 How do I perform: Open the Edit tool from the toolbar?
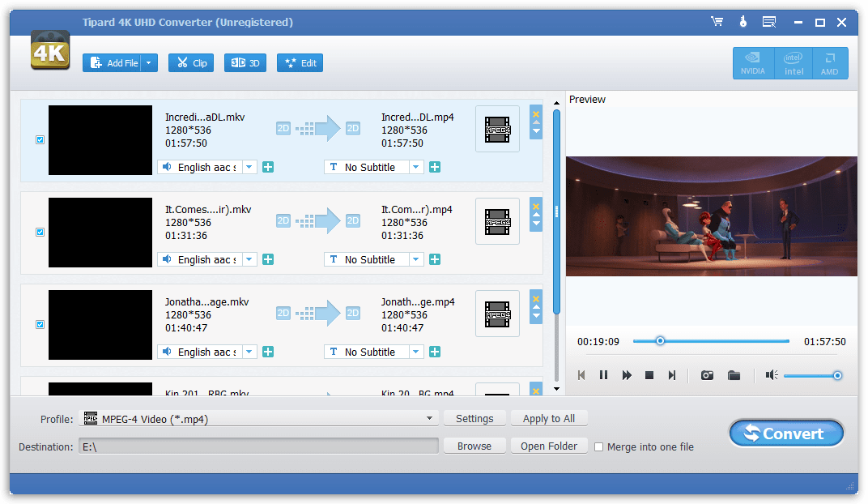[299, 62]
